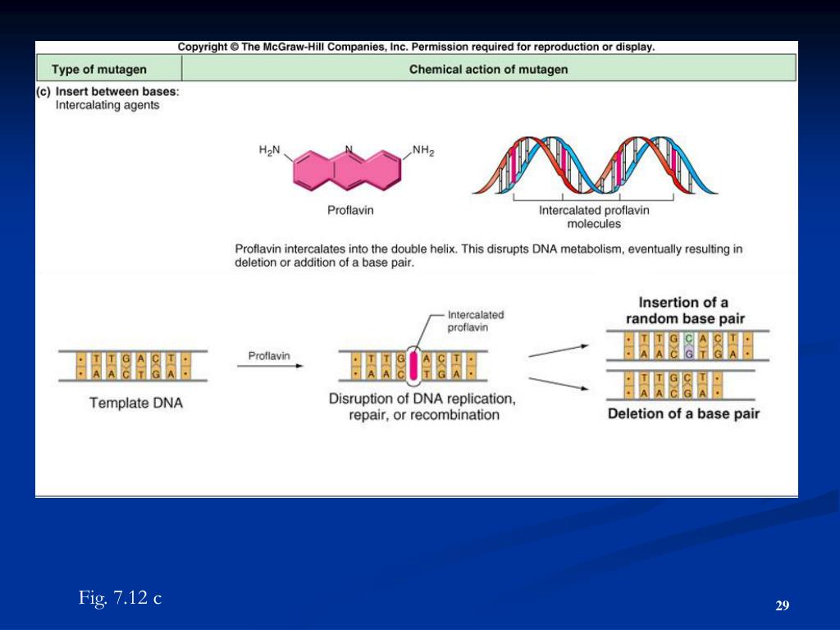Click the pink proflavin molecule structure
840x630 pixels.
tap(347, 169)
